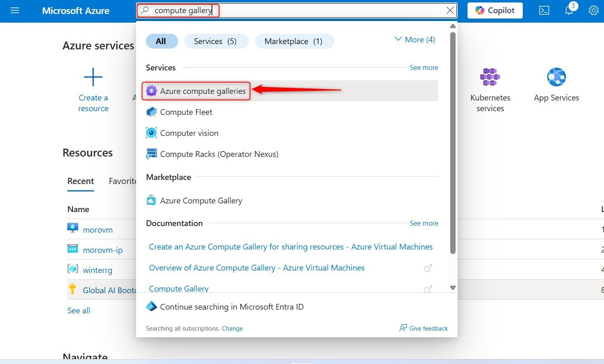Click the Microsoft Entra ID icon

151,307
